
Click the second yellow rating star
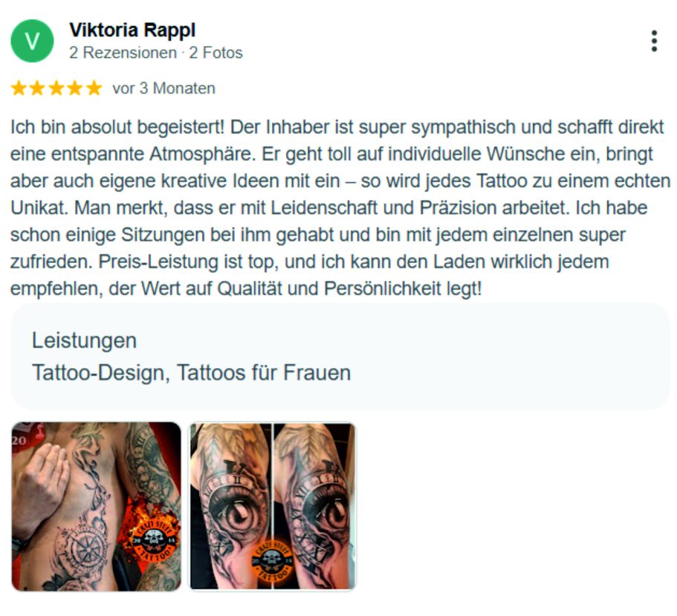click(37, 88)
